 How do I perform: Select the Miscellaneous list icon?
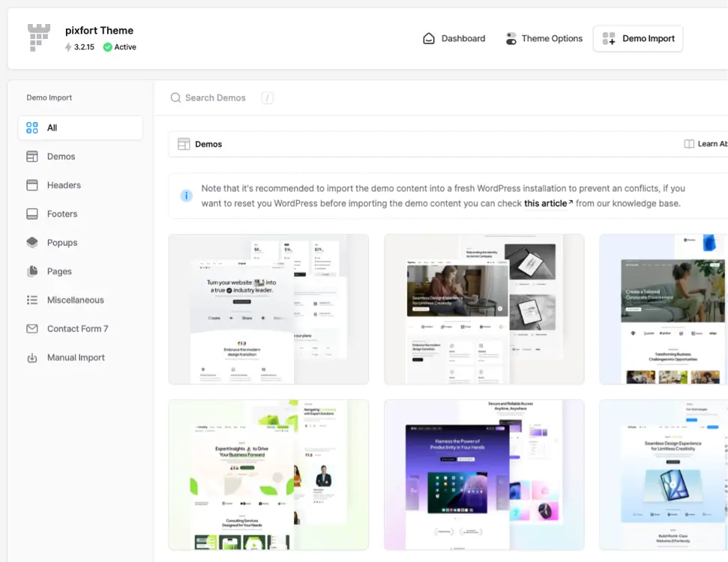(x=32, y=300)
